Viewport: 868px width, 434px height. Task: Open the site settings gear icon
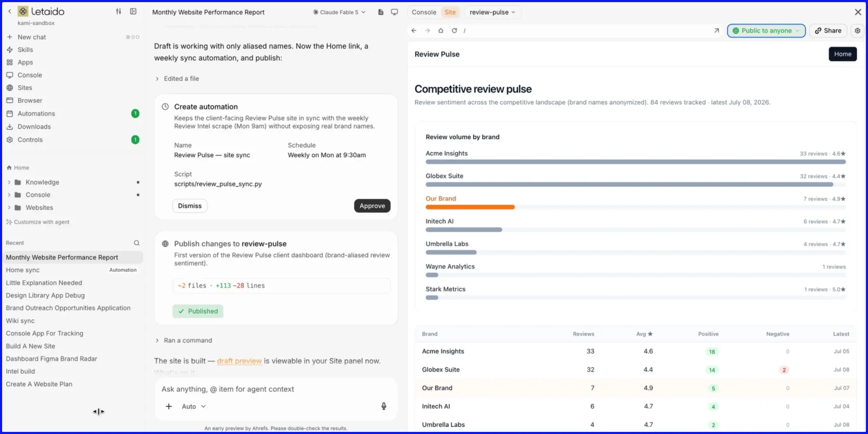857,30
